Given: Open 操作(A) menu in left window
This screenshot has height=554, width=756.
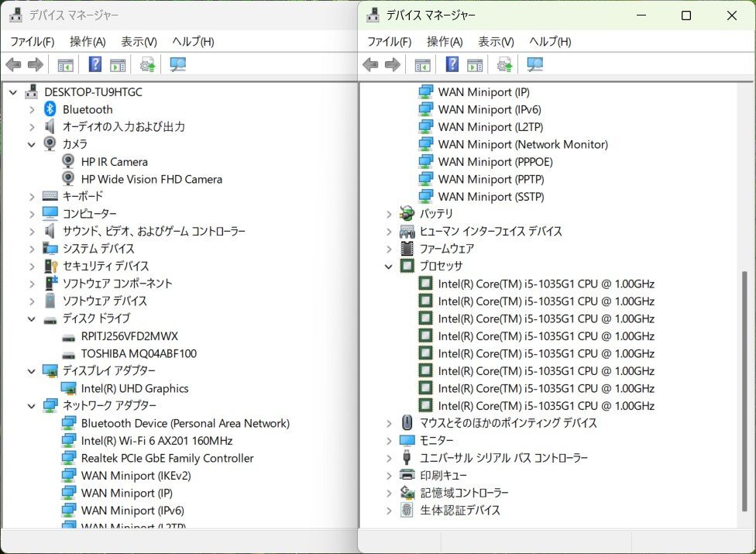Looking at the screenshot, I should point(88,42).
